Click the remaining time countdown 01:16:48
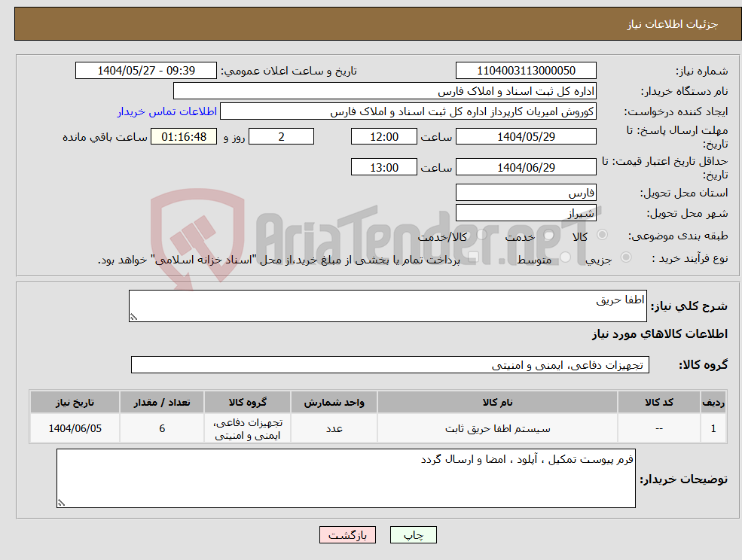 184,137
